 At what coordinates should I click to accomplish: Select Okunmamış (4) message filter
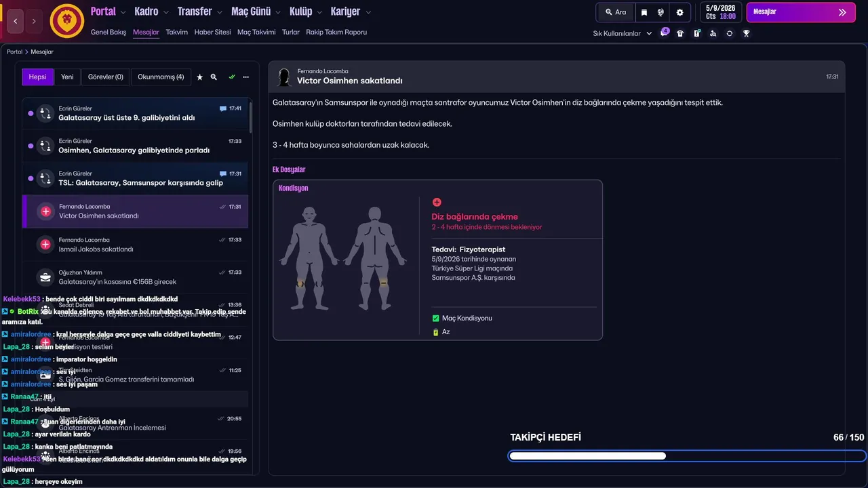[161, 77]
